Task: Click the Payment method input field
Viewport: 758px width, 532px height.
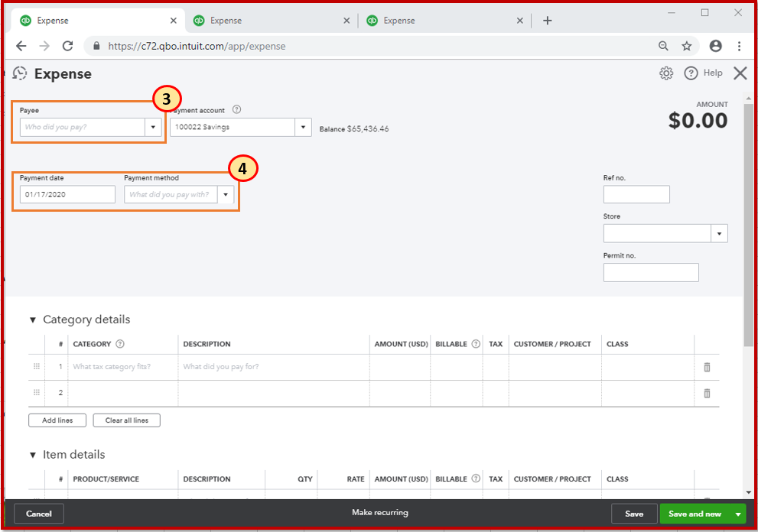Action: tap(171, 195)
